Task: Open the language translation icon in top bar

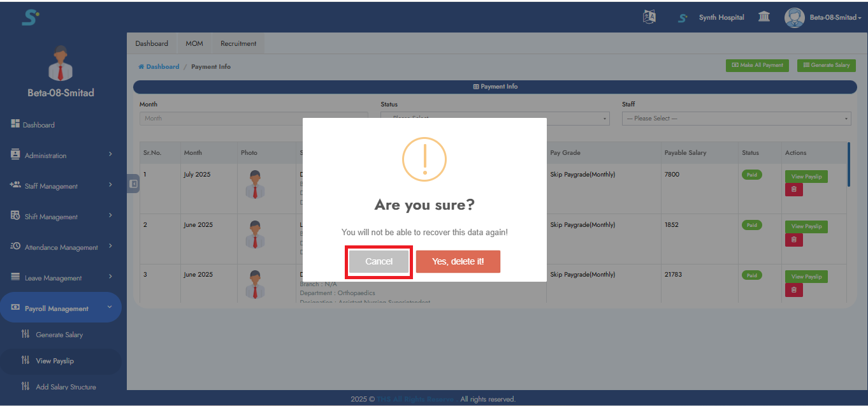Action: [649, 16]
